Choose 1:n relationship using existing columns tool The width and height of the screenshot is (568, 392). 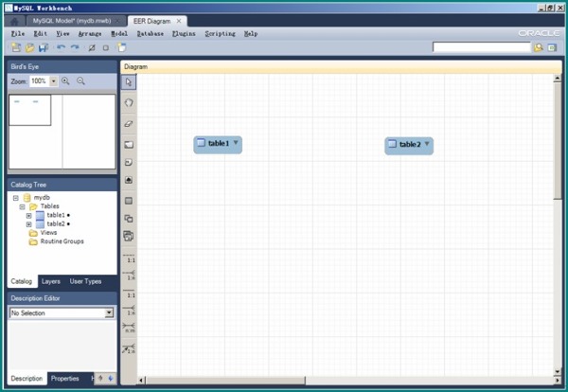[129, 348]
